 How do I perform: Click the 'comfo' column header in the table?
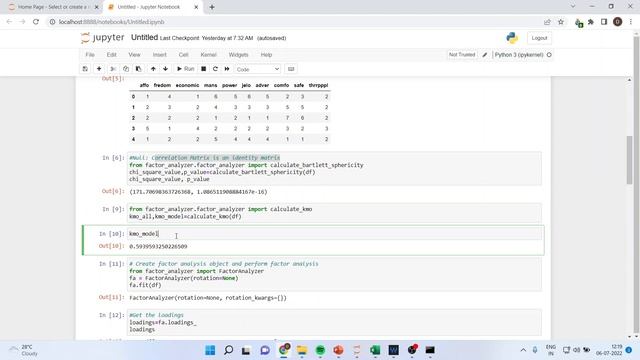(281, 85)
